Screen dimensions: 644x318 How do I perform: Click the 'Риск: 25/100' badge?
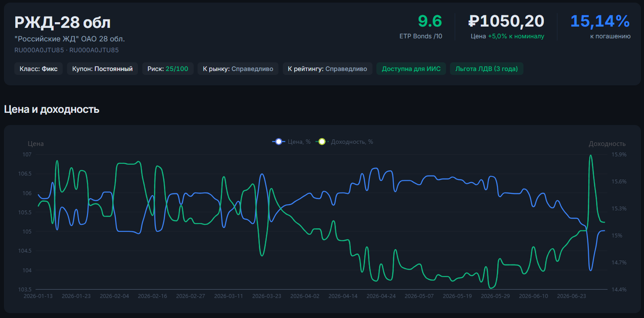[168, 69]
